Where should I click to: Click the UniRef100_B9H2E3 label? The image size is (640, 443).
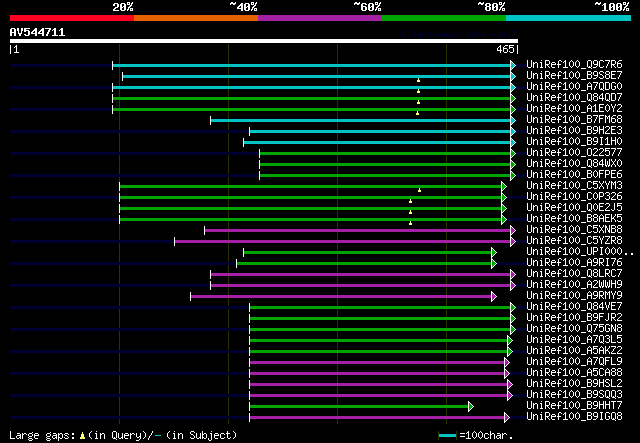tap(574, 131)
